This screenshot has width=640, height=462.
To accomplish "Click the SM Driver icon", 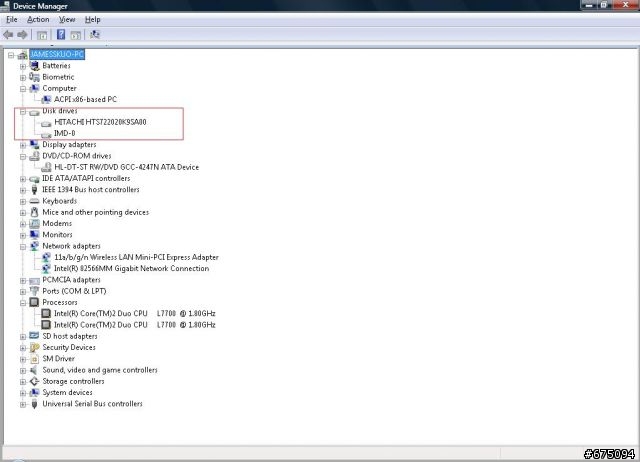I will (x=35, y=359).
